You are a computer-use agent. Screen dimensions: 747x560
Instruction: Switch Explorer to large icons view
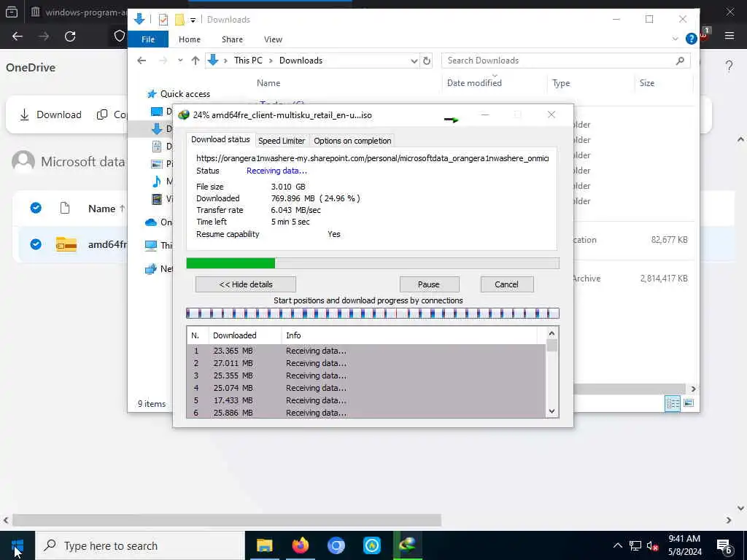[689, 403]
